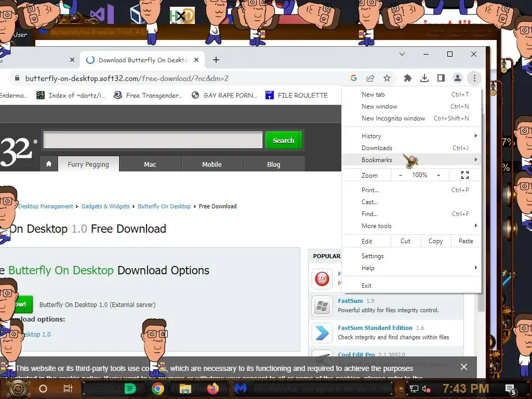Choose Find... in the Chrome menu
Image resolution: width=532 pixels, height=399 pixels.
coord(411,214)
